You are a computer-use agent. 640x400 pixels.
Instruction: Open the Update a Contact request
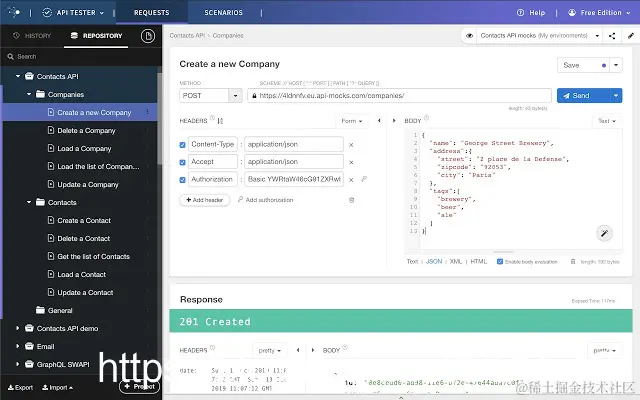pyautogui.click(x=85, y=292)
